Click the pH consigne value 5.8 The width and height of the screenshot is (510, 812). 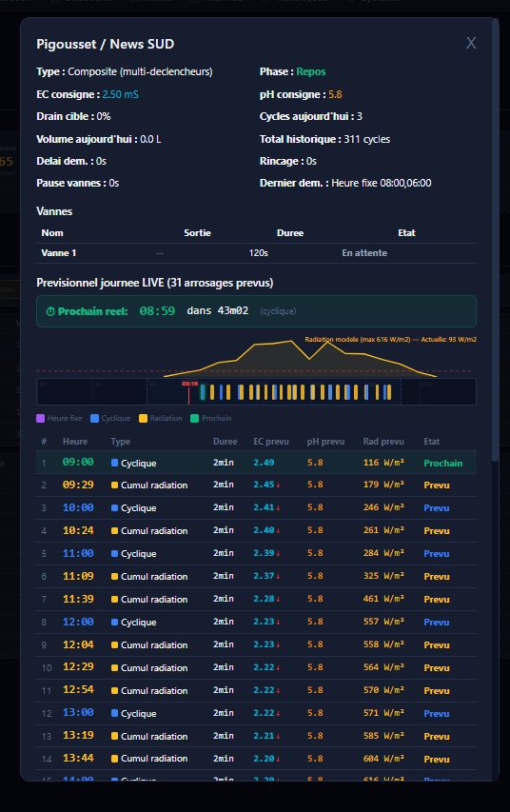click(335, 94)
